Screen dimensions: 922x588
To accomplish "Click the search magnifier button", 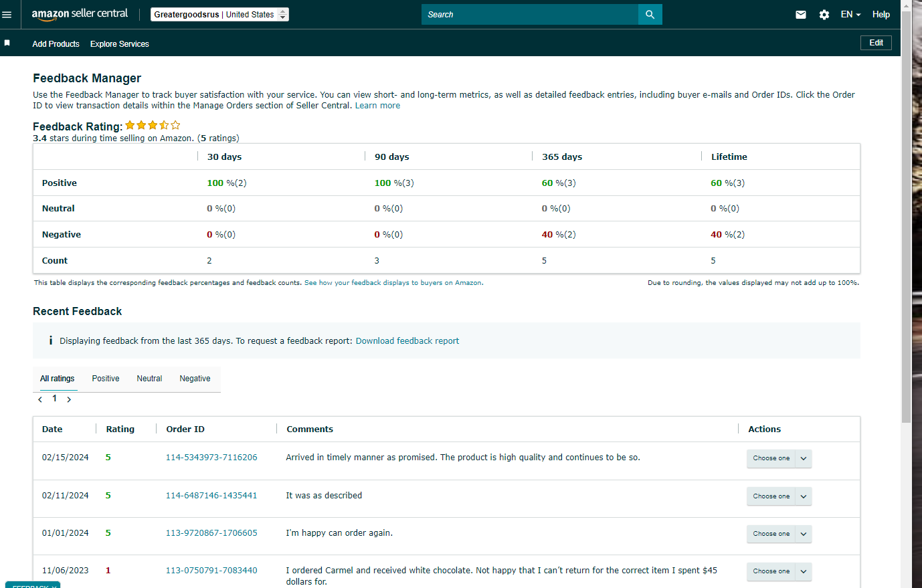I will coord(650,14).
